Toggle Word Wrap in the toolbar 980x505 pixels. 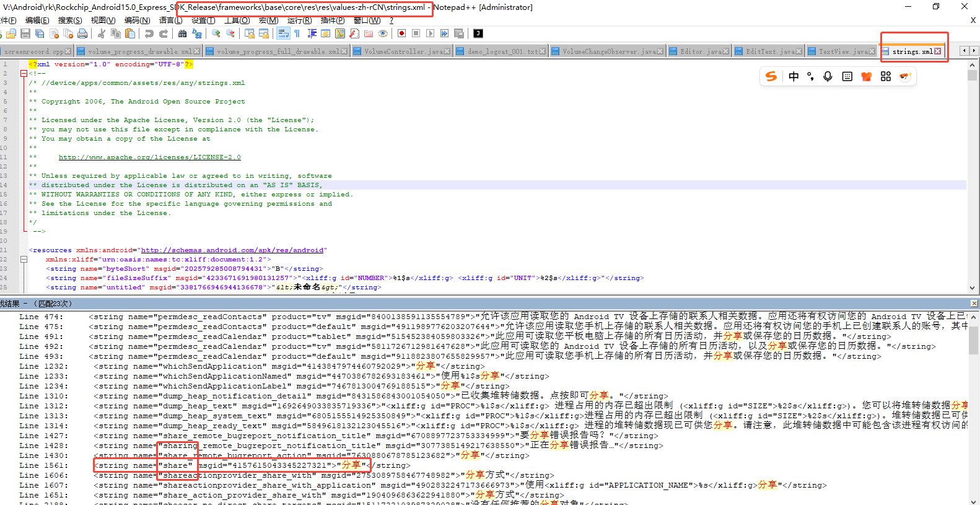point(282,33)
